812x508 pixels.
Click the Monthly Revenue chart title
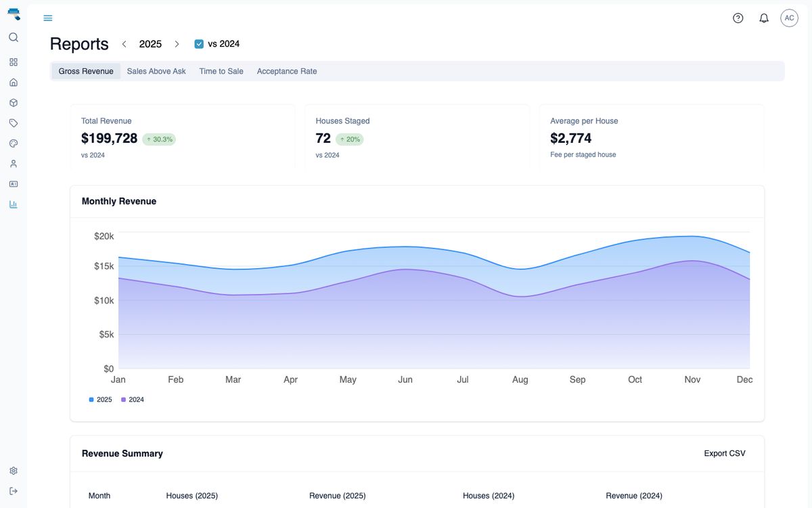[x=119, y=201]
